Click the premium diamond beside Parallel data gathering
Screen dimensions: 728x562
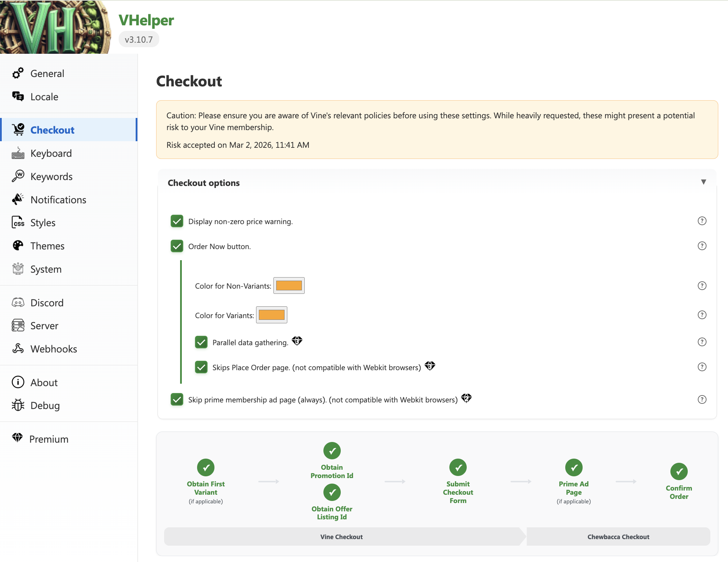pos(297,341)
